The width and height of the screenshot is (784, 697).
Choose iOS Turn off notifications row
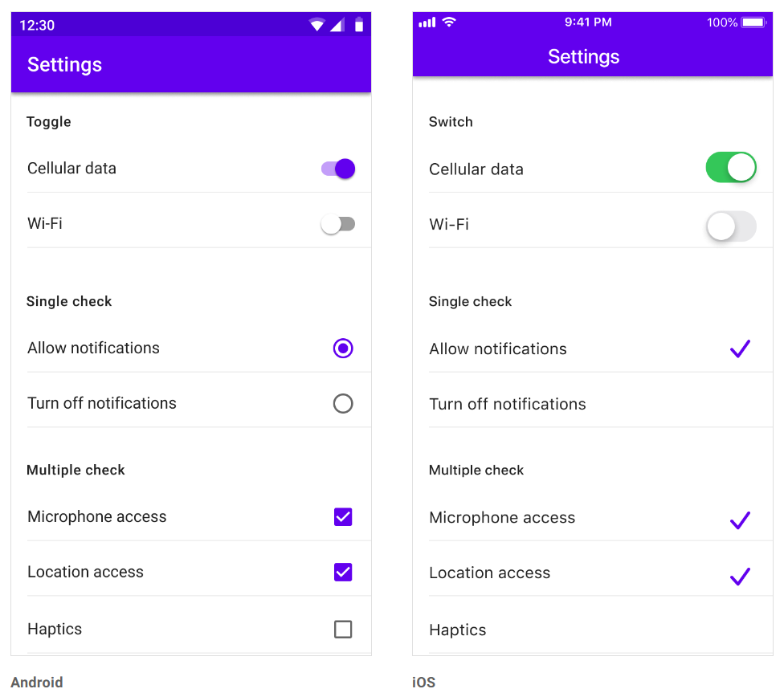[593, 404]
